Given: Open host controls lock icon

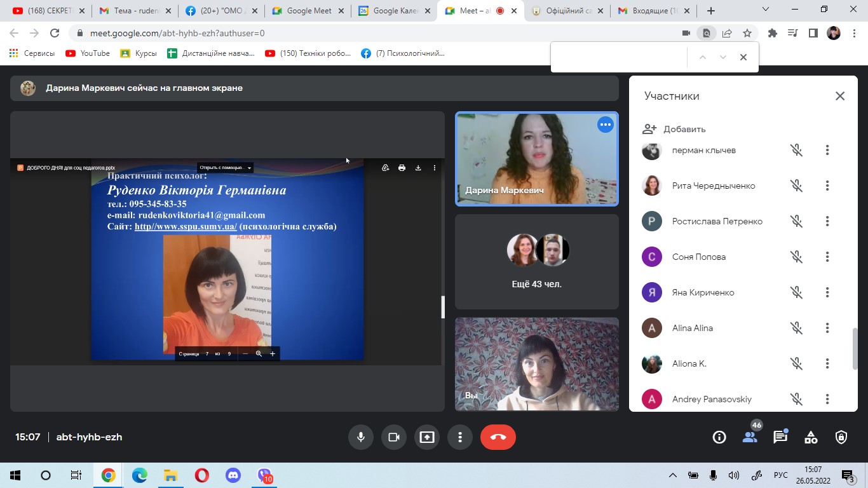Looking at the screenshot, I should [x=841, y=437].
